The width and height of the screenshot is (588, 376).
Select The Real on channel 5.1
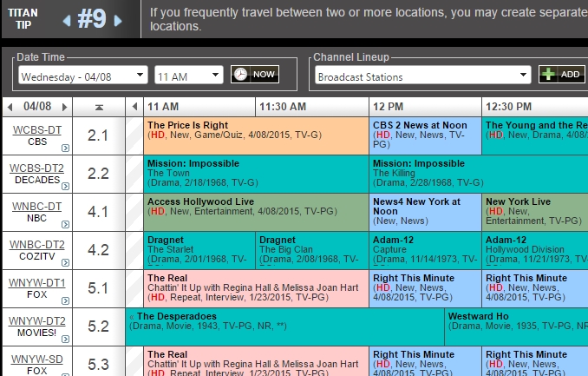pyautogui.click(x=256, y=289)
